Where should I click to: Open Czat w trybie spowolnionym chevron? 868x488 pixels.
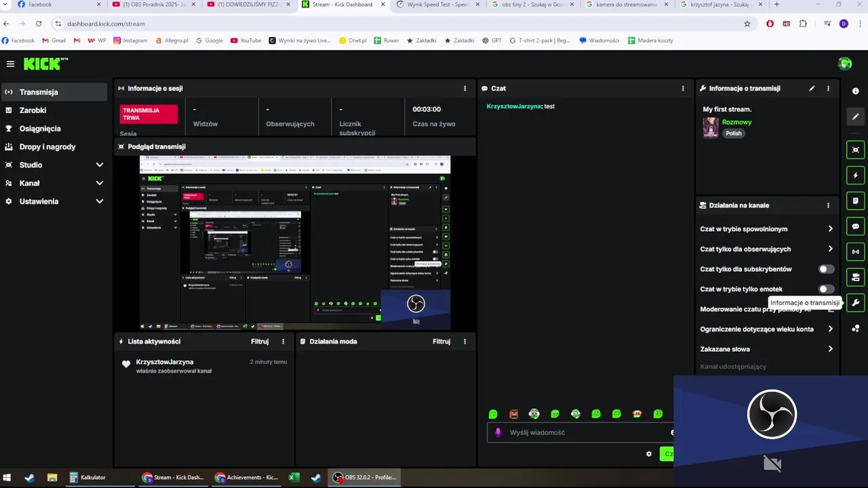(x=830, y=229)
